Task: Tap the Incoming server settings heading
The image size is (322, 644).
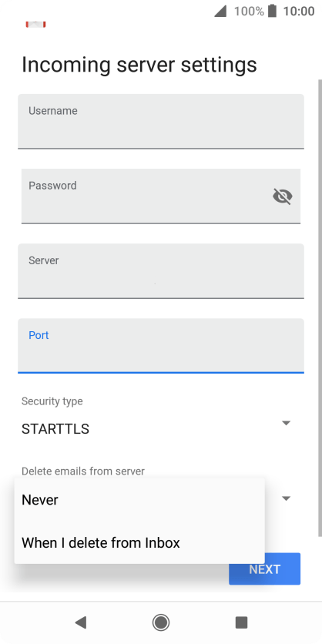Action: point(139,65)
